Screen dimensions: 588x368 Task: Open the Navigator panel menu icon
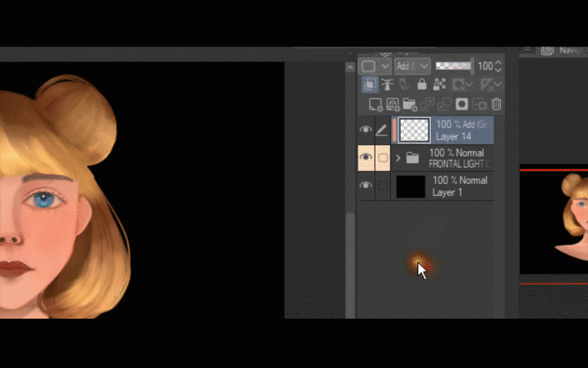click(x=527, y=49)
